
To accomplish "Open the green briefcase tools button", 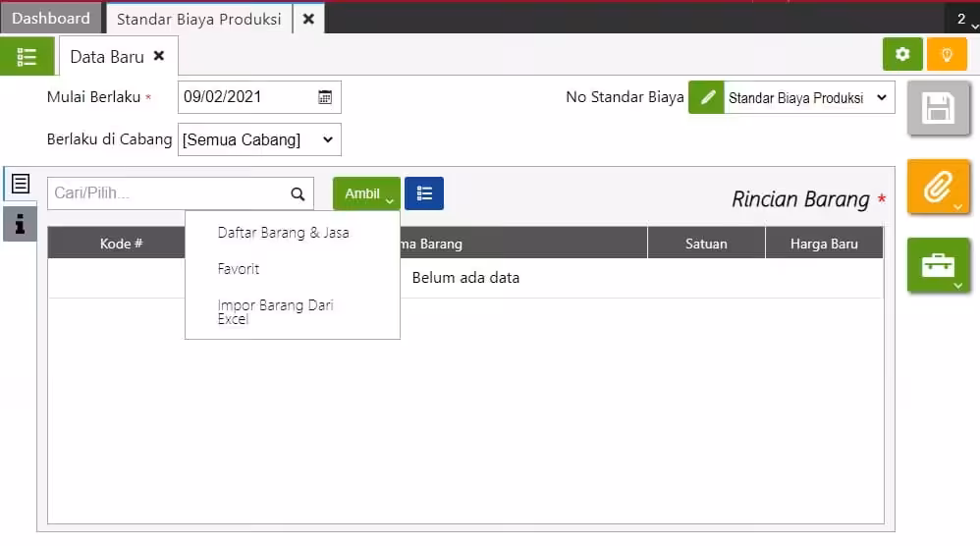I will (x=938, y=265).
